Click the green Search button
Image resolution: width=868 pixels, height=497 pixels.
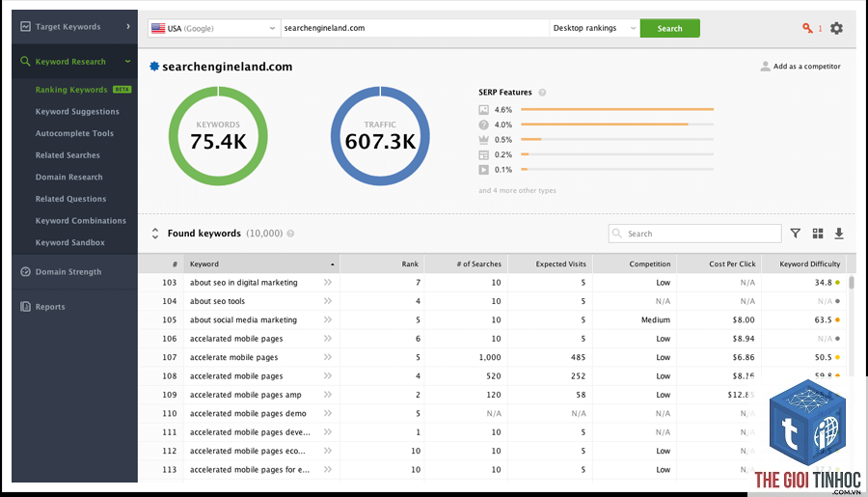coord(670,28)
